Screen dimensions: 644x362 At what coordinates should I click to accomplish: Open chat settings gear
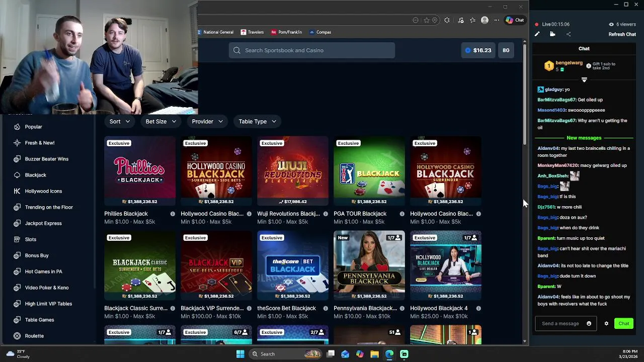tap(606, 324)
